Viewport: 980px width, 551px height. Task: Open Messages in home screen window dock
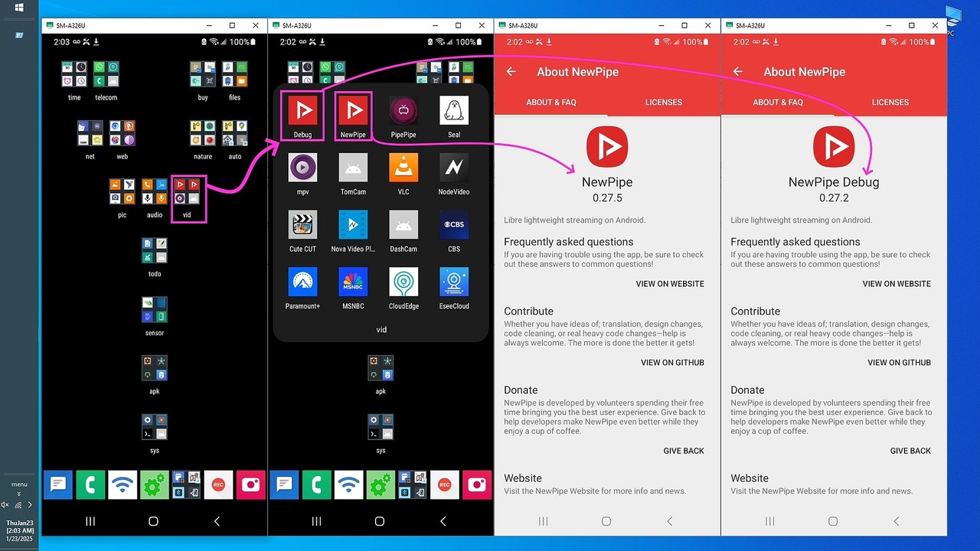[x=58, y=484]
